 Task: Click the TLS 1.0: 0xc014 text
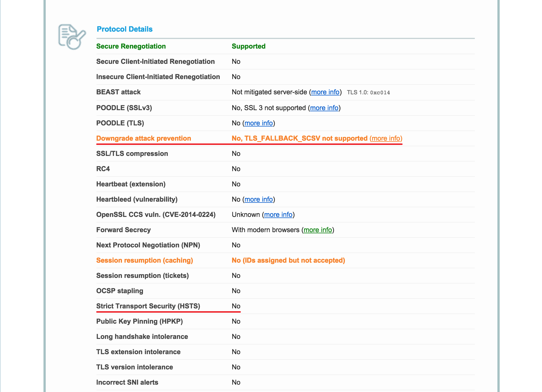[368, 92]
